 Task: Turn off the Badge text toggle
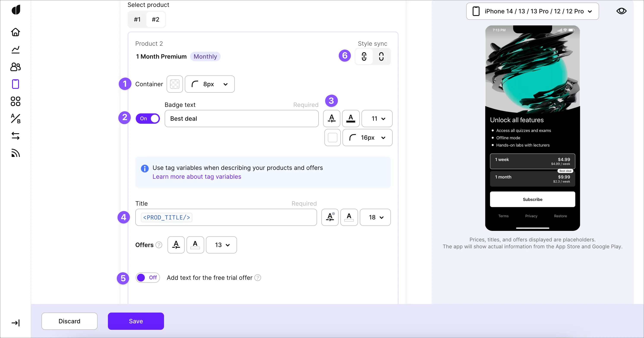pyautogui.click(x=148, y=119)
